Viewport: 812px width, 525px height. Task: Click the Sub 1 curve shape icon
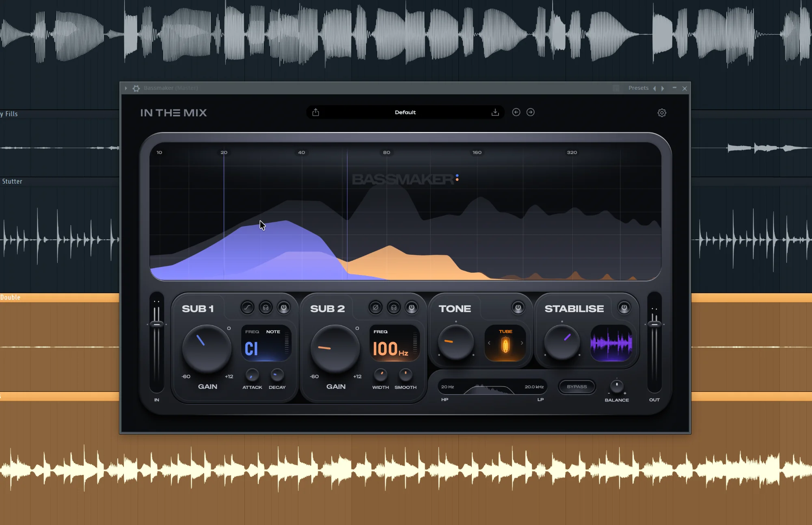tap(247, 308)
